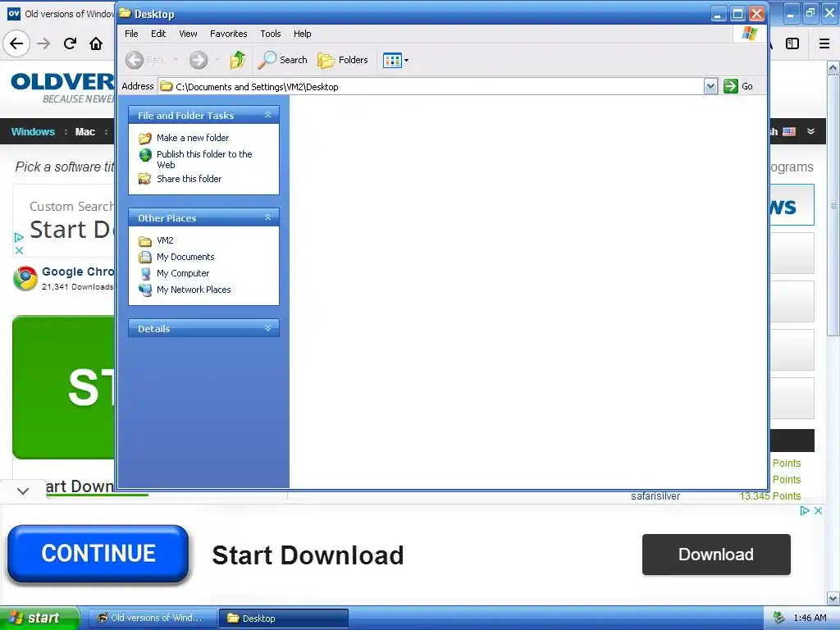Click the Publish to Web globe icon

145,155
